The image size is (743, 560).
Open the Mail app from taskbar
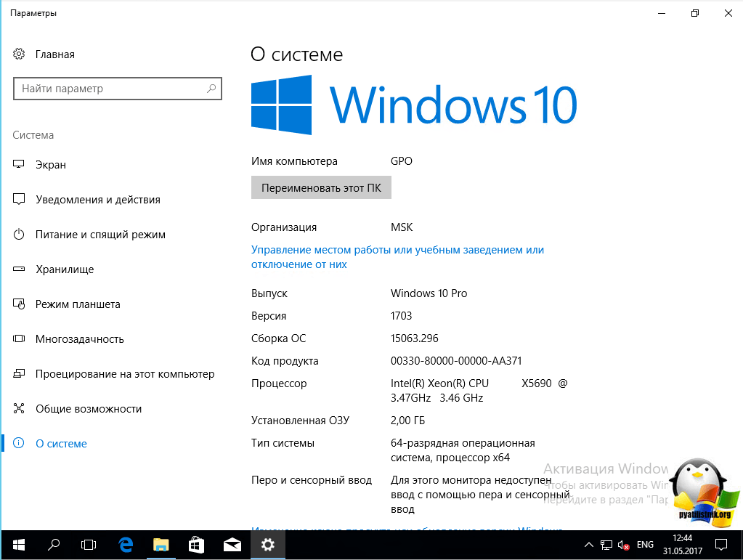[x=232, y=544]
